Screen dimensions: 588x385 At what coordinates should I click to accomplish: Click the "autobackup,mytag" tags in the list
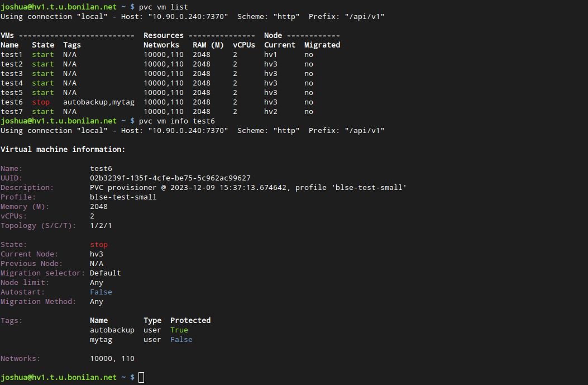[99, 102]
